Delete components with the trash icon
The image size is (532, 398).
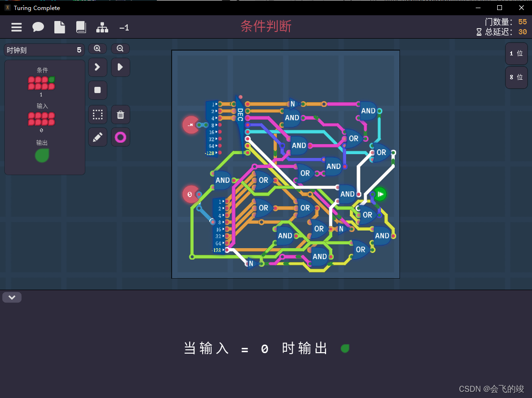(120, 114)
